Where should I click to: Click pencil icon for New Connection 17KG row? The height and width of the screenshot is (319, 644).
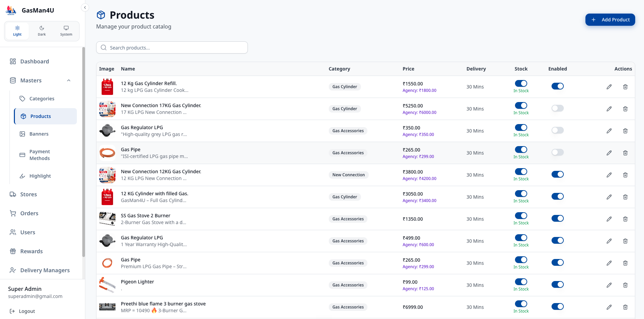click(609, 109)
